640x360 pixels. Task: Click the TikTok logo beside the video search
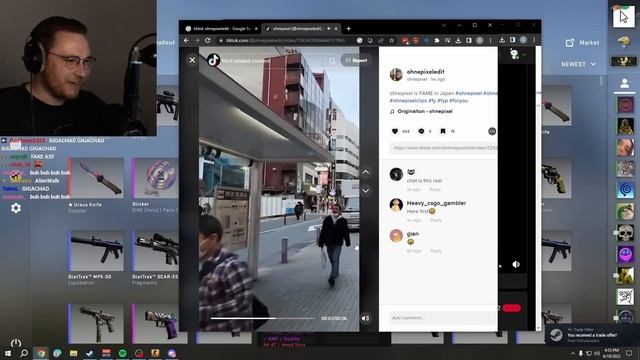(213, 60)
